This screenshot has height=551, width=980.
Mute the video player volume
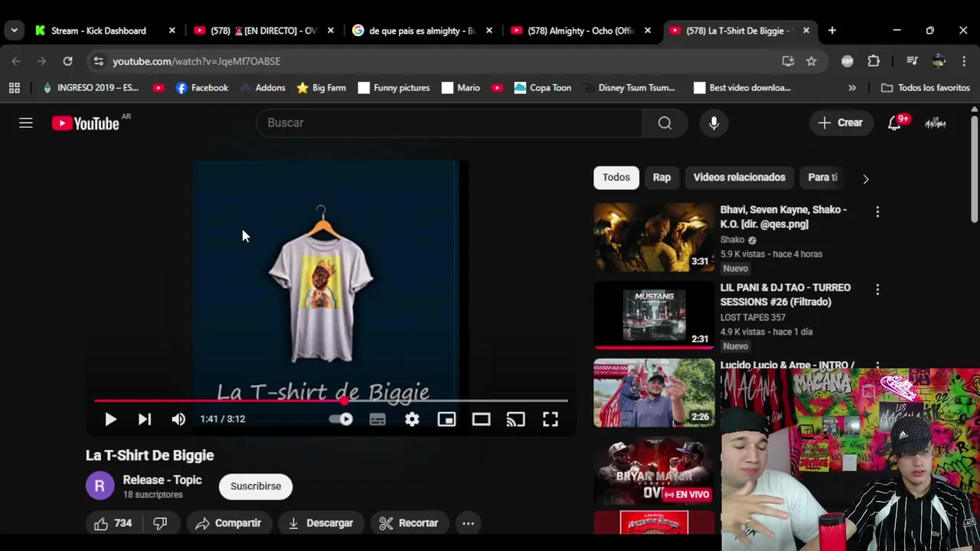tap(178, 419)
